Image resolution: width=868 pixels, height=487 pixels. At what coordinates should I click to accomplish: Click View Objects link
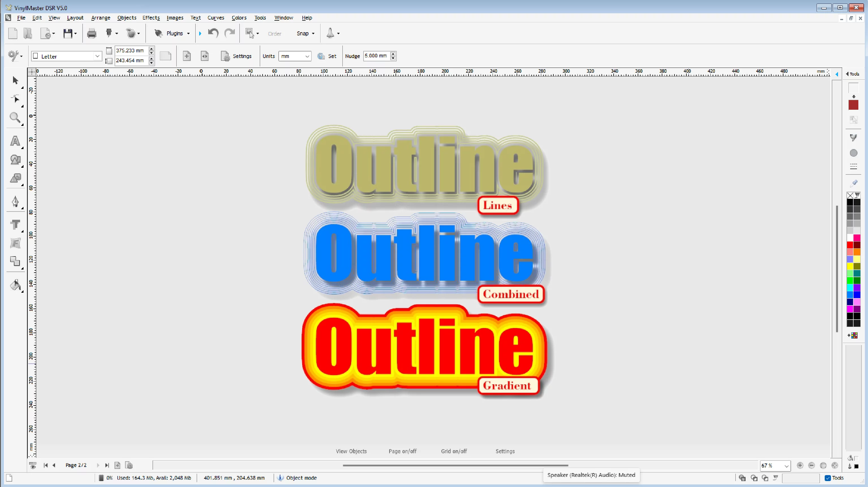(351, 451)
